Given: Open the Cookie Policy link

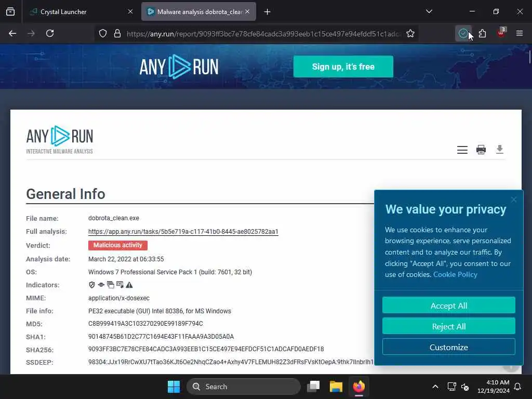Looking at the screenshot, I should click(x=455, y=274).
